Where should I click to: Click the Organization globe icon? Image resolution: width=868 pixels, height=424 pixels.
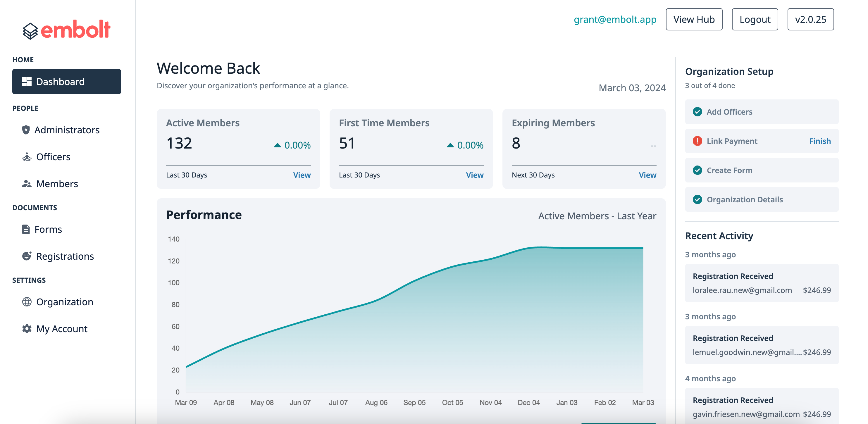click(x=27, y=302)
